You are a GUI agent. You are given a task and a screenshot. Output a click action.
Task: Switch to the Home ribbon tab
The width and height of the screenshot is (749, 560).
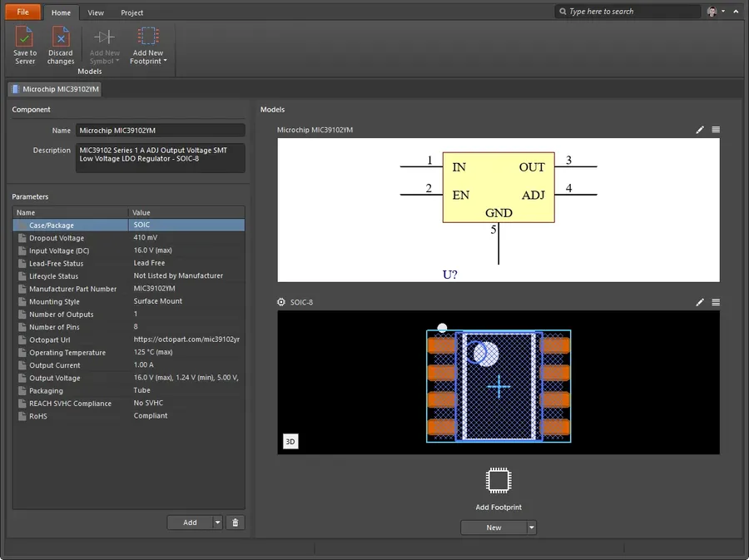tap(61, 12)
